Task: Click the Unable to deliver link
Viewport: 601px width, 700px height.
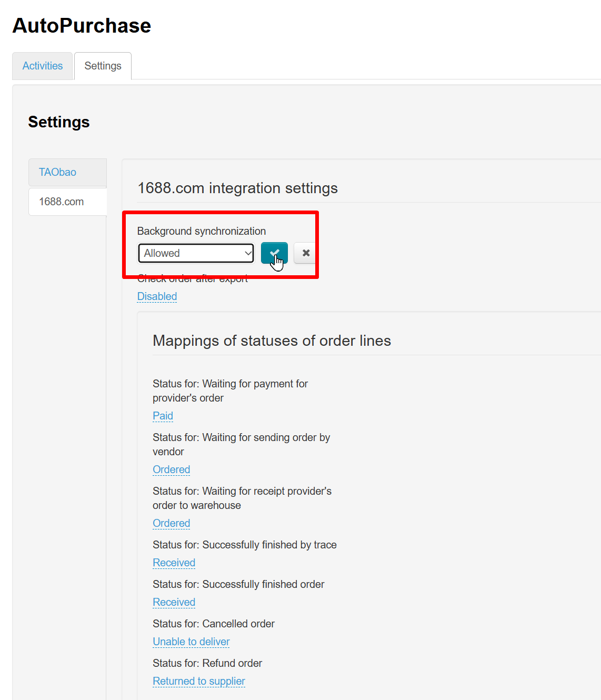Action: (x=191, y=642)
